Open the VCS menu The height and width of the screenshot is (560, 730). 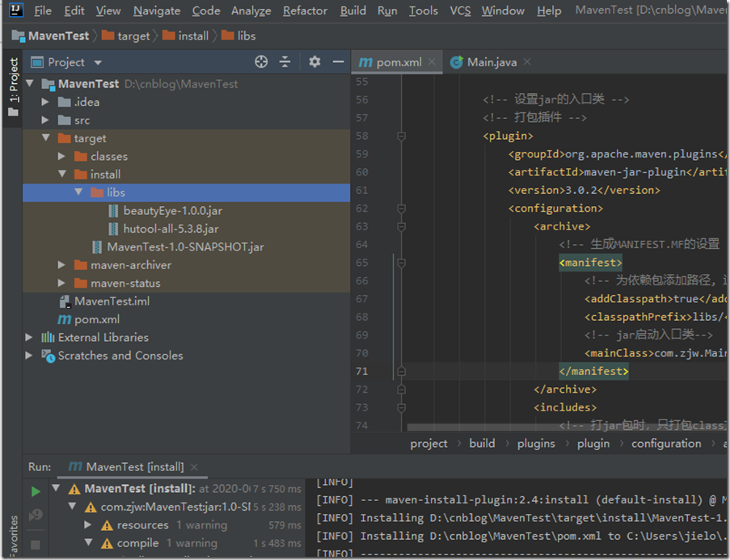[x=460, y=11]
